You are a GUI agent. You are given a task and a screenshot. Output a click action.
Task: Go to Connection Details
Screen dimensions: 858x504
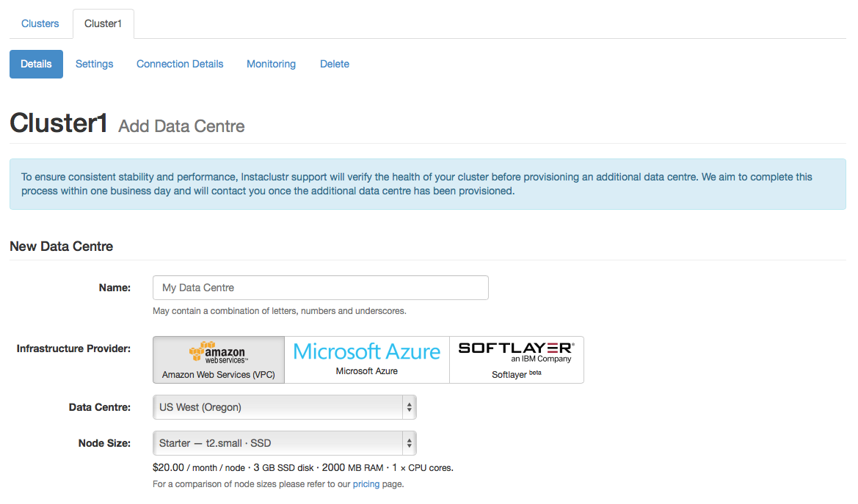point(180,64)
